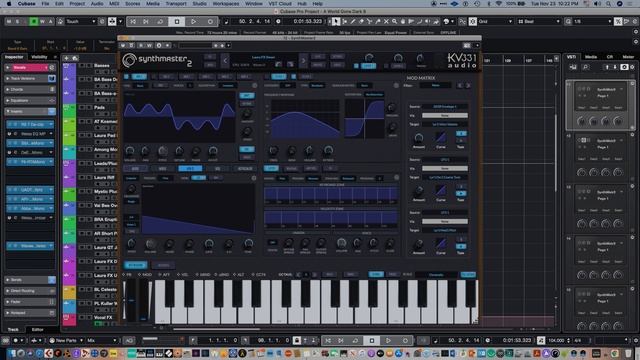Select the Object Selection arrow tool
Screen dimensions: 640x360
336,21
